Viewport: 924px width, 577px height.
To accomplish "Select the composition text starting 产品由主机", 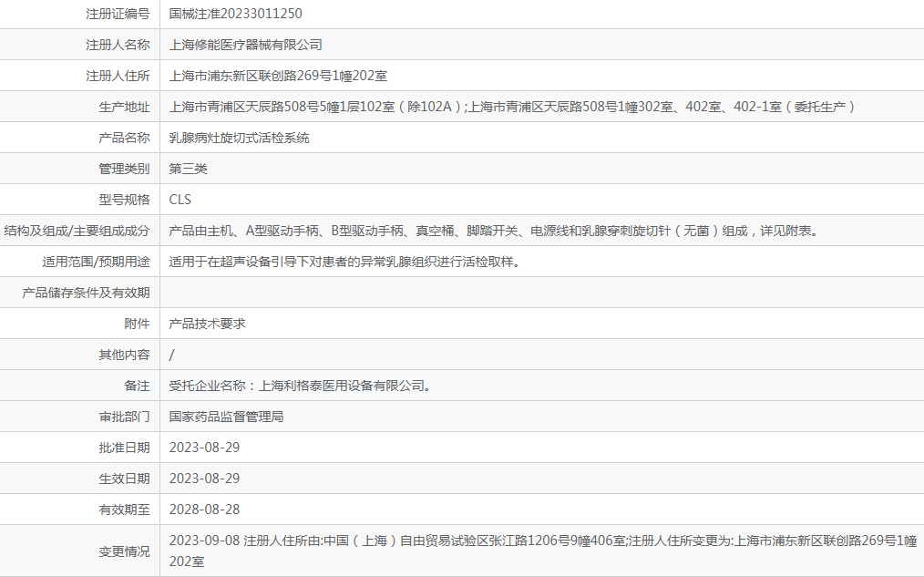I will pos(495,231).
